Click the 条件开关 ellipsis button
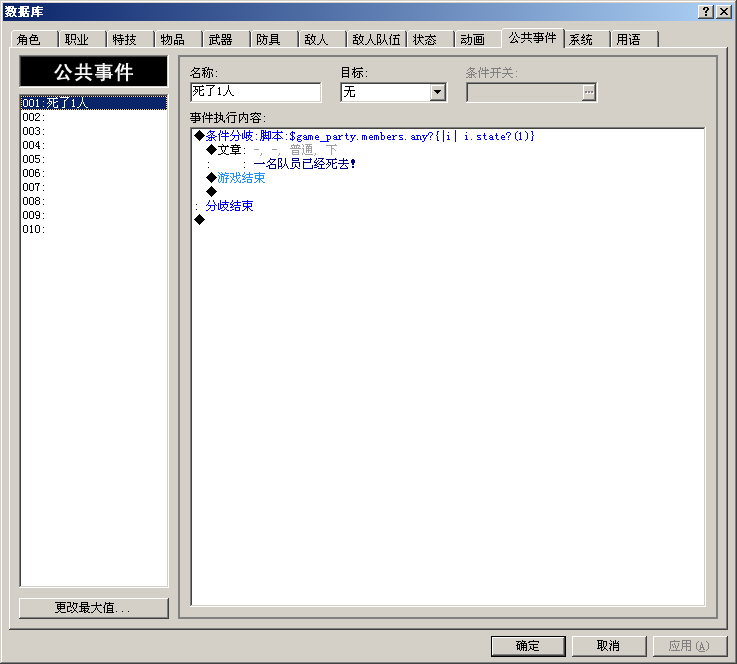Image resolution: width=737 pixels, height=664 pixels. click(x=588, y=92)
